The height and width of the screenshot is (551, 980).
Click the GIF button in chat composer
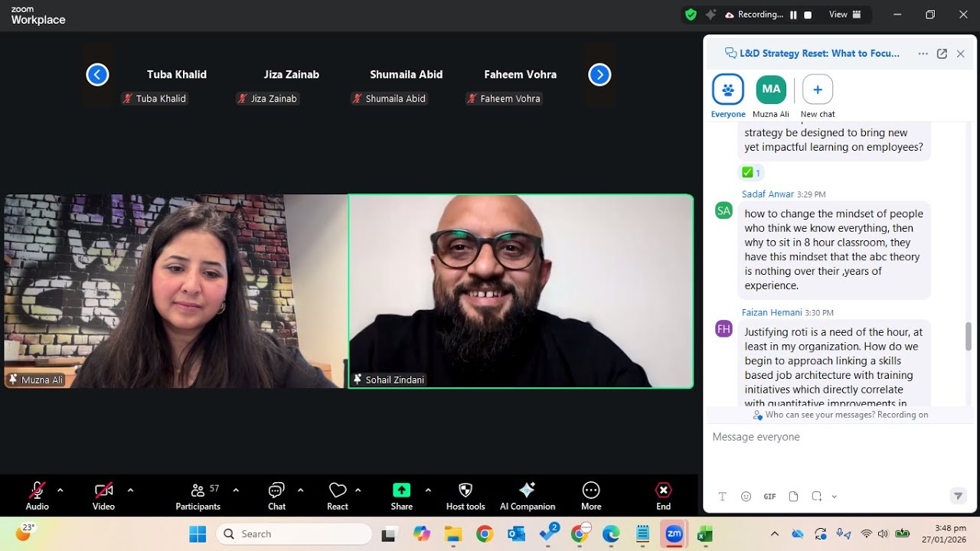click(769, 497)
